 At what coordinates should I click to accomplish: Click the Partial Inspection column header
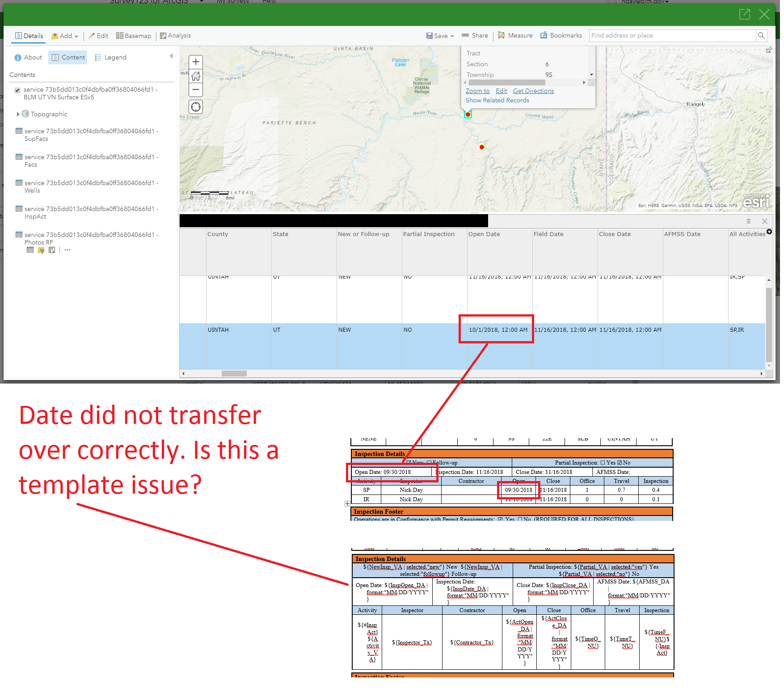pos(435,252)
